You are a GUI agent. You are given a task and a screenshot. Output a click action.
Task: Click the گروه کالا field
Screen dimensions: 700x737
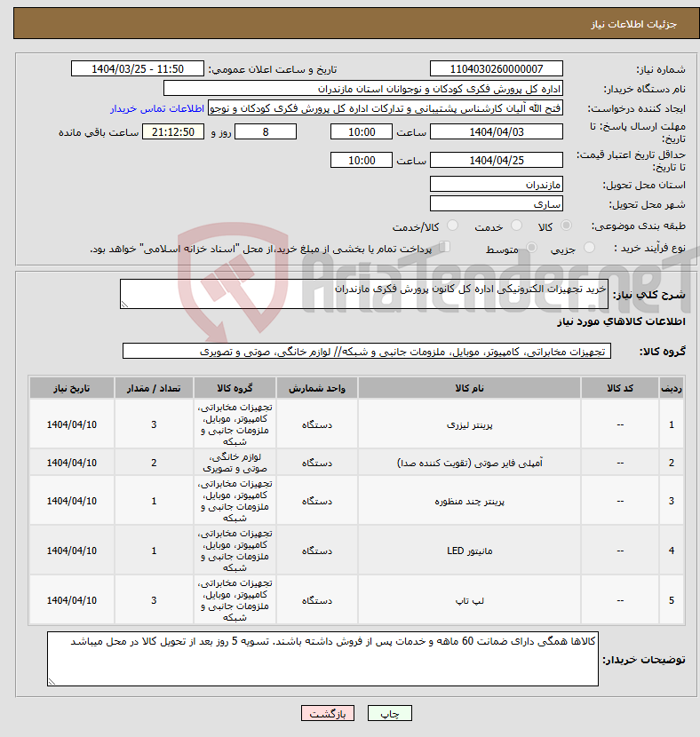367,351
